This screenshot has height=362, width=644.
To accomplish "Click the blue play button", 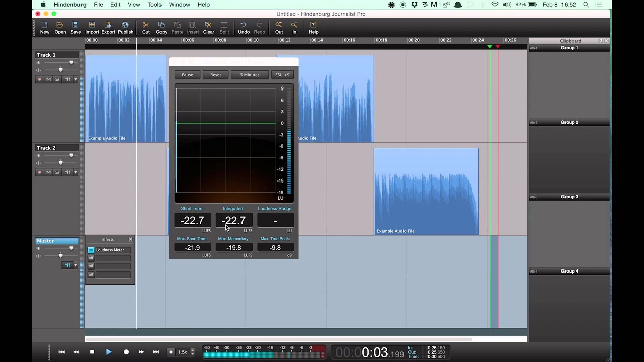I will [108, 352].
